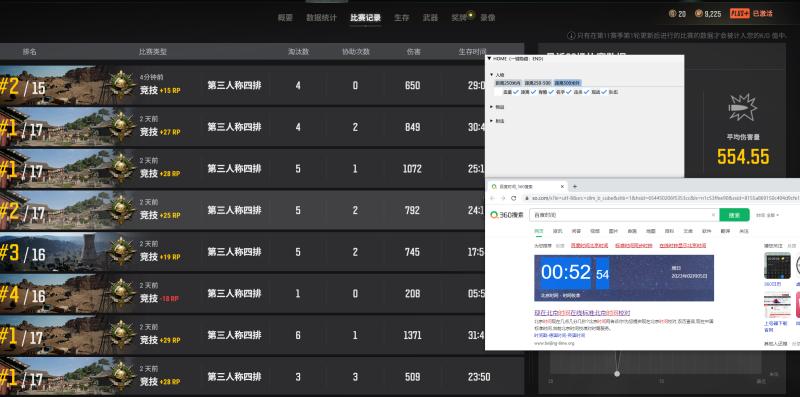This screenshot has height=397, width=800.
Task: Select the highlighted 距离500 range tab in overlay
Action: click(x=567, y=83)
